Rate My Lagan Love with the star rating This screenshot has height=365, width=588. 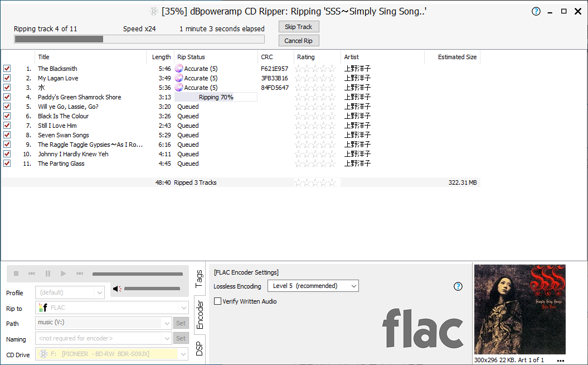315,78
